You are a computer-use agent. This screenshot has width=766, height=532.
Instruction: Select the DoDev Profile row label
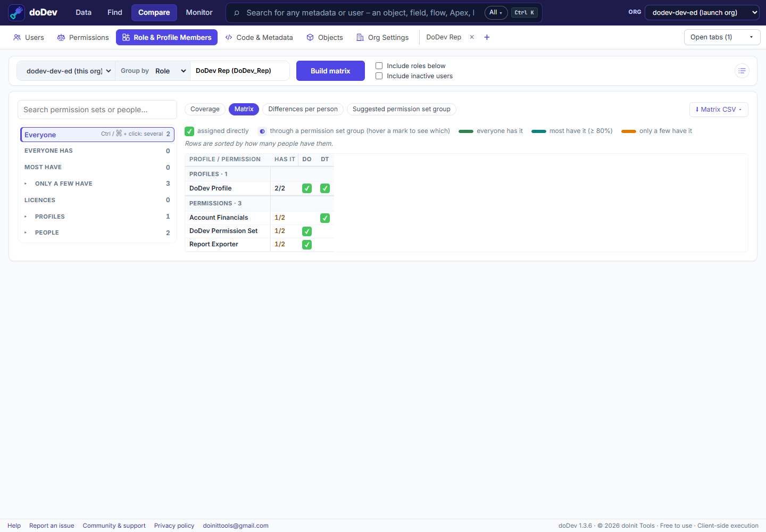pyautogui.click(x=211, y=188)
